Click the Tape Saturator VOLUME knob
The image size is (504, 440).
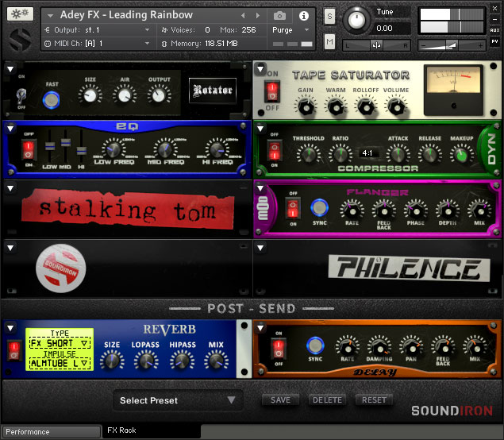tap(396, 107)
